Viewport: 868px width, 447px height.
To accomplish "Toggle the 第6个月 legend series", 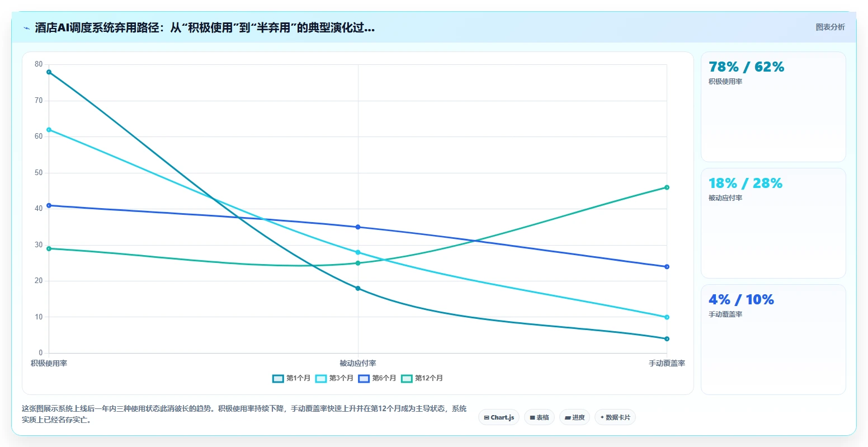I will (x=378, y=378).
